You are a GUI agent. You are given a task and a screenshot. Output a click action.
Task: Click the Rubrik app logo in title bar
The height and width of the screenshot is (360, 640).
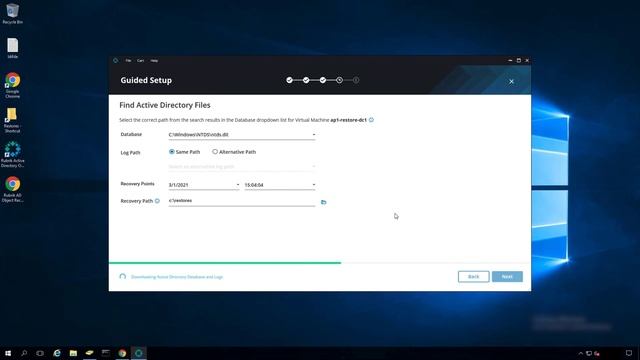pyautogui.click(x=116, y=60)
